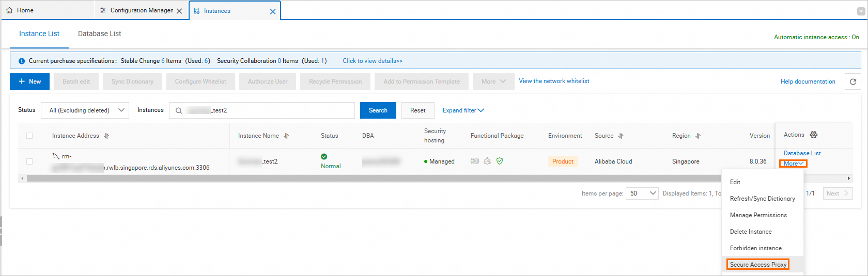The image size is (868, 276).
Task: Click the Sync Dictionary toolbar button
Action: [x=132, y=82]
